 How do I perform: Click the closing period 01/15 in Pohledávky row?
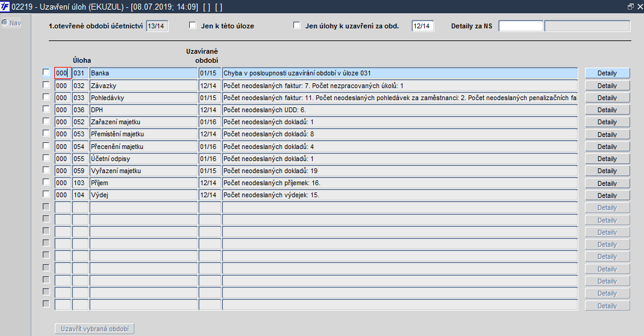(x=210, y=98)
